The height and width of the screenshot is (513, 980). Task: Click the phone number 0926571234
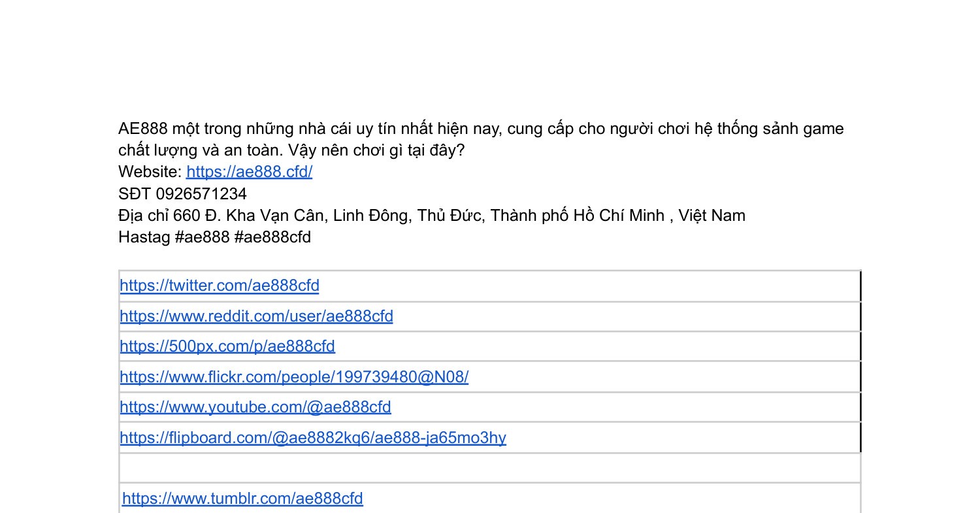pos(201,194)
